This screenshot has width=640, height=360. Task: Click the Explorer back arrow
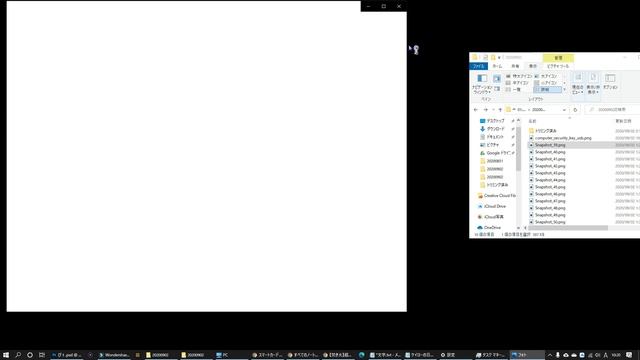tap(476, 110)
